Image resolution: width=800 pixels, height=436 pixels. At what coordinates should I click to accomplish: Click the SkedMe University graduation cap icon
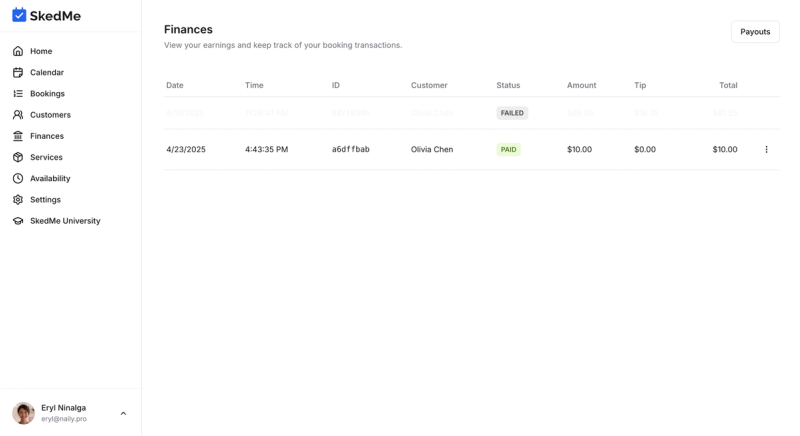[18, 221]
